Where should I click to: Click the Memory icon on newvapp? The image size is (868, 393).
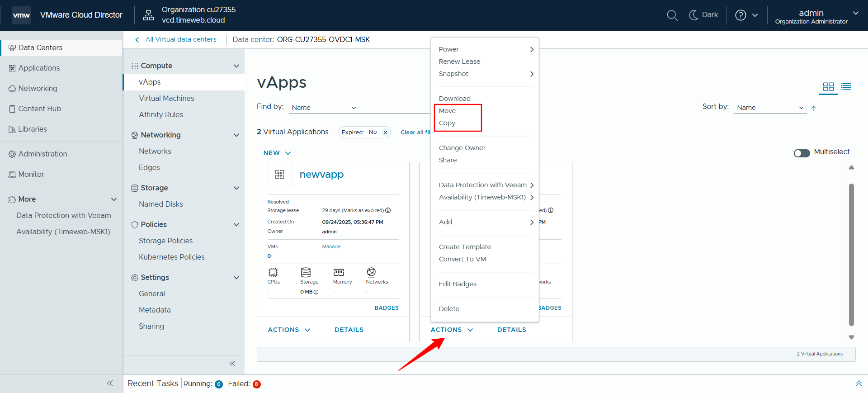pyautogui.click(x=339, y=272)
